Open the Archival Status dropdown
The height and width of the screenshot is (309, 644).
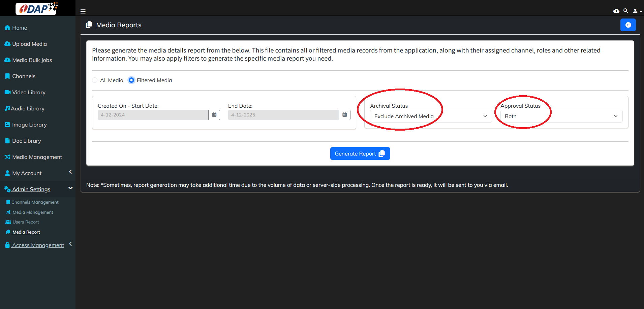tap(431, 116)
